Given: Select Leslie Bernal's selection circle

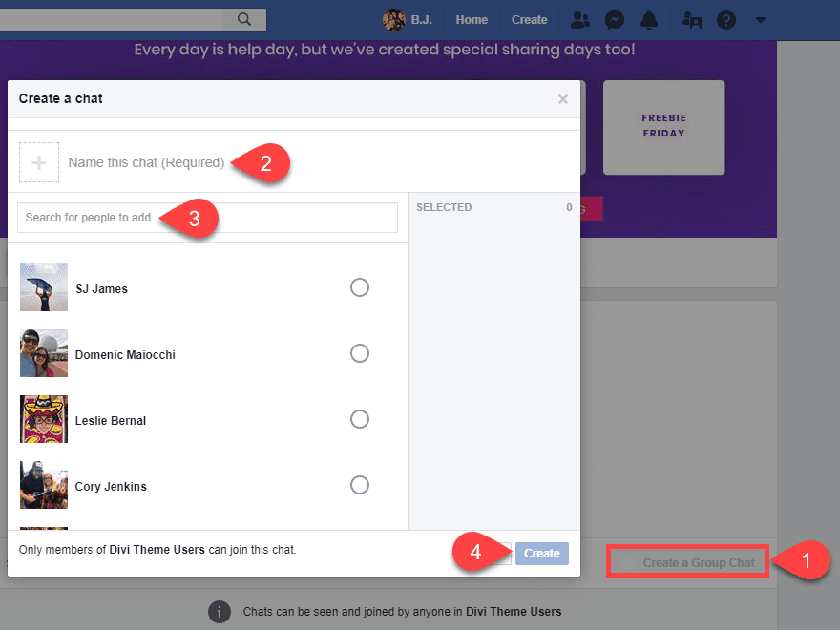Looking at the screenshot, I should 360,419.
